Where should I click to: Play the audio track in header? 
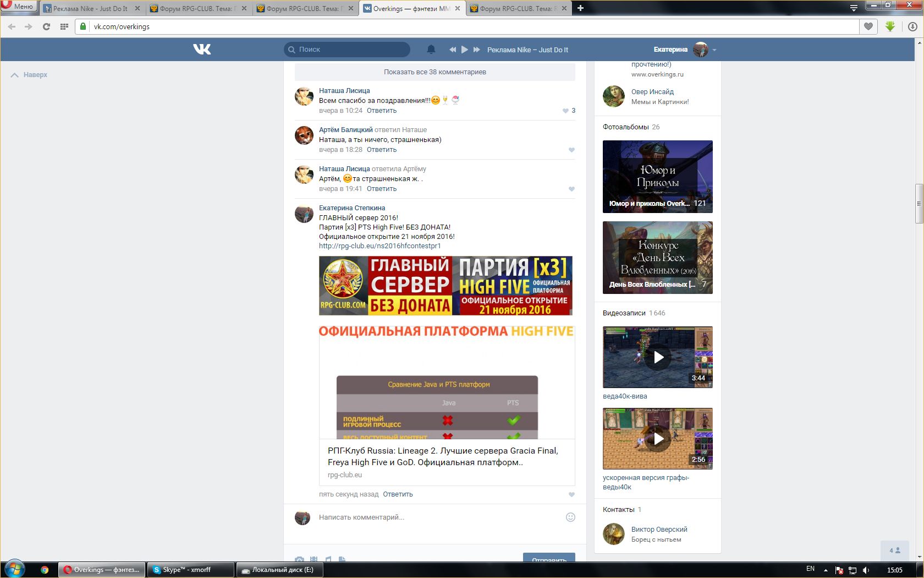(465, 50)
